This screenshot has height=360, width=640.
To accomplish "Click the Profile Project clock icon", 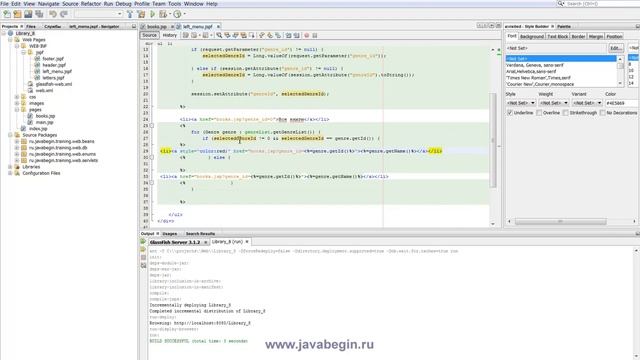I will (x=177, y=14).
